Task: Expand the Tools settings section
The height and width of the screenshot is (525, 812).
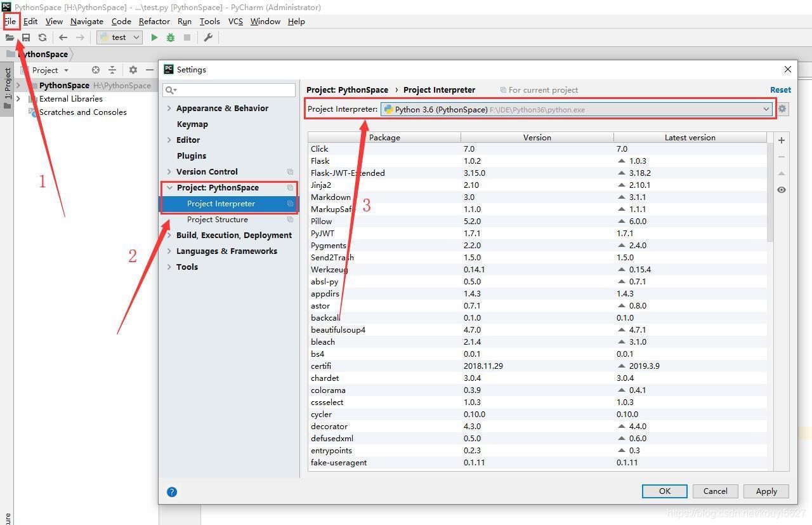Action: click(x=169, y=267)
